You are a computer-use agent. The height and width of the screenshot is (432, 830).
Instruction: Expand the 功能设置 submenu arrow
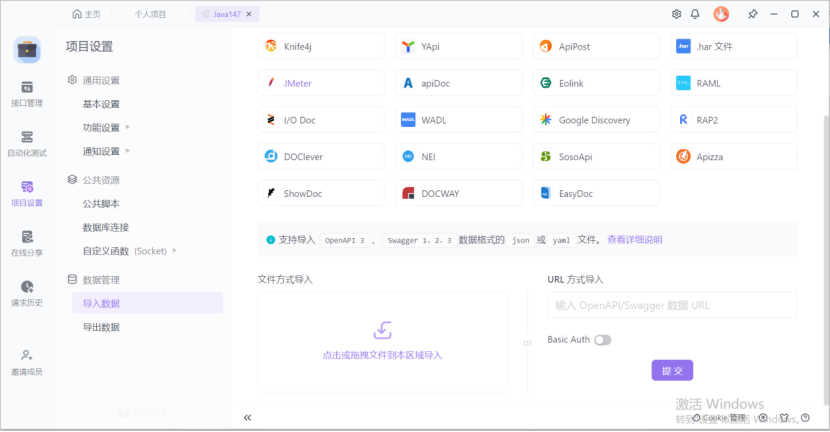(x=128, y=127)
